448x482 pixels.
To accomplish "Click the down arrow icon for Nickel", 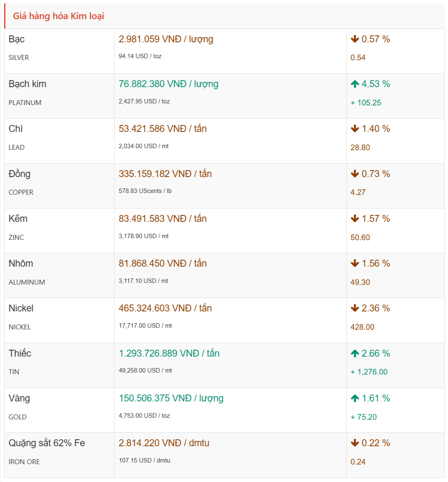I will tap(355, 308).
